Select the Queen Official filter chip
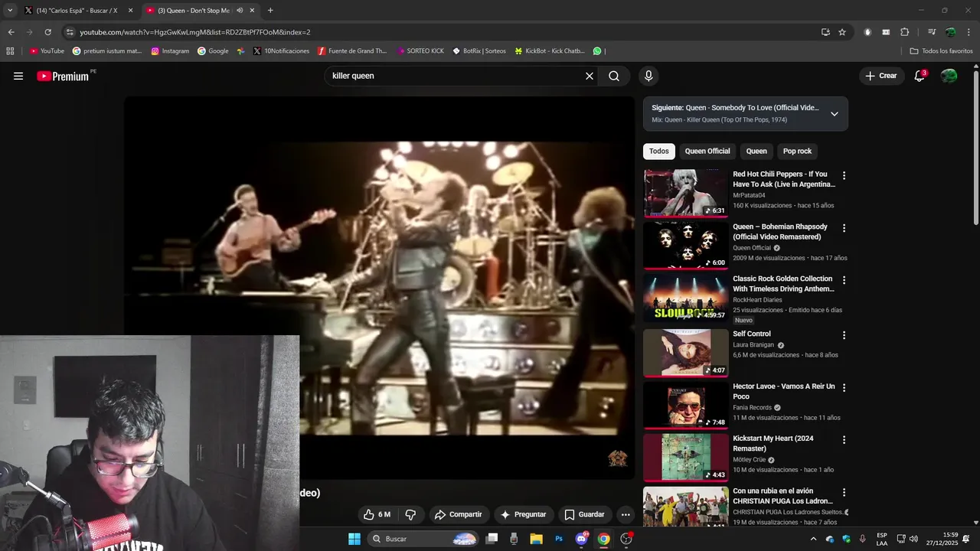This screenshot has height=551, width=980. coord(707,151)
